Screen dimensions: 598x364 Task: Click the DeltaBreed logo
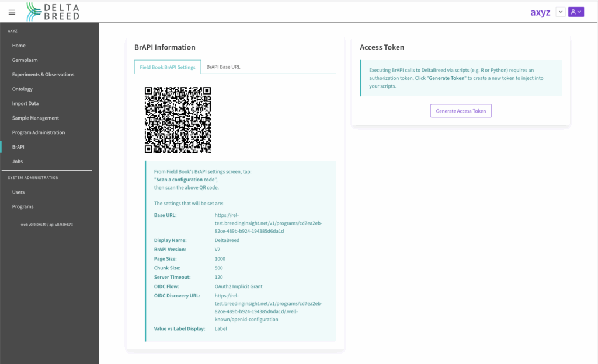(x=53, y=12)
